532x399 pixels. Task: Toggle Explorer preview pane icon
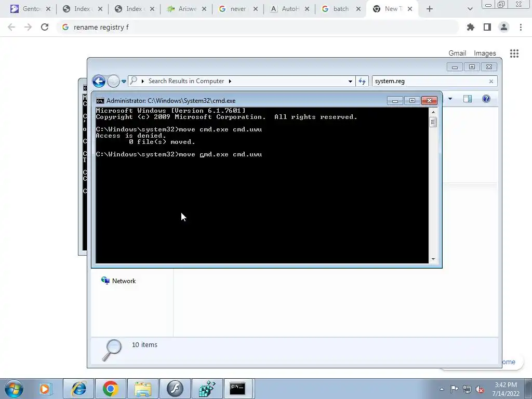tap(468, 99)
